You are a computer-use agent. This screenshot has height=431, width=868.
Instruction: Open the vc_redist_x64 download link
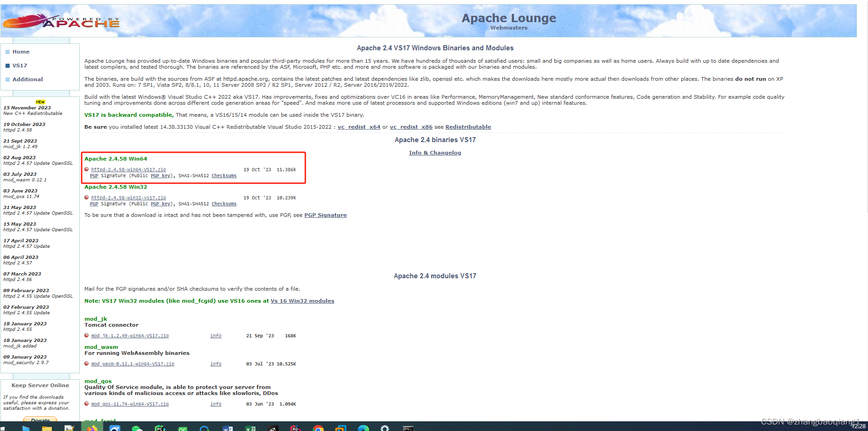[359, 127]
